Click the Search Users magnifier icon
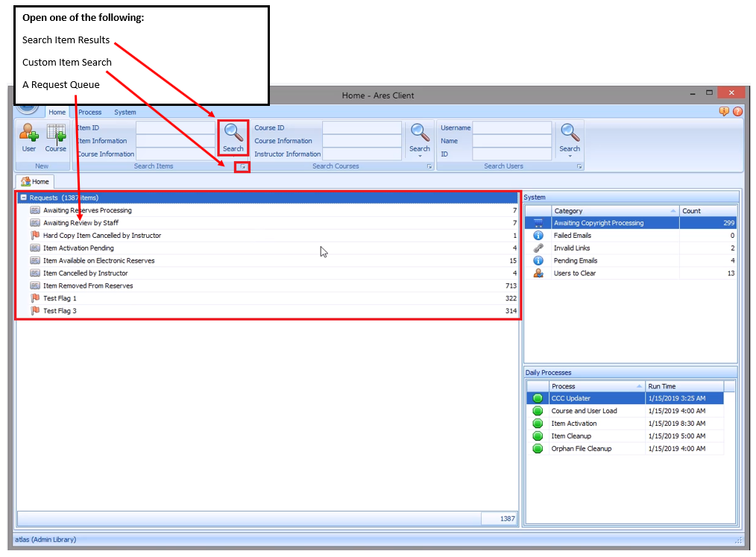Viewport: 756px width, 557px height. (x=570, y=134)
